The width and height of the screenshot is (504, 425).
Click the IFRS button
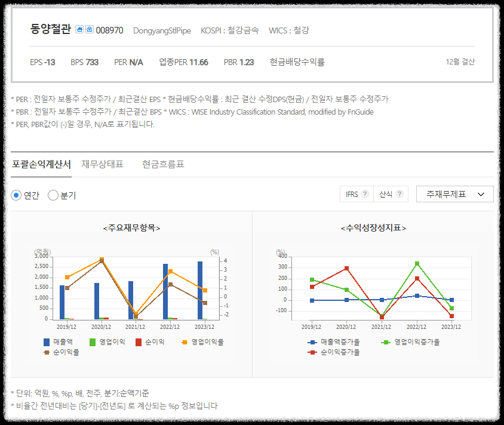click(x=357, y=194)
